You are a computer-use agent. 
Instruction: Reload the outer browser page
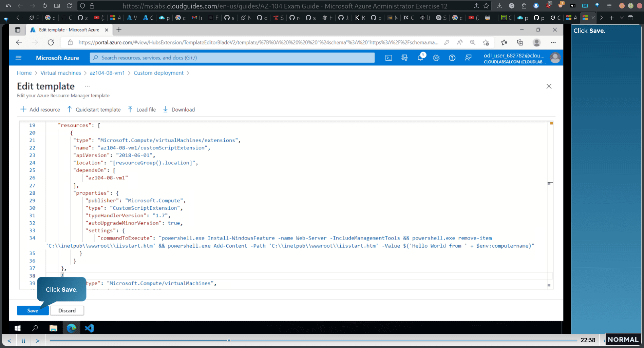(69, 6)
